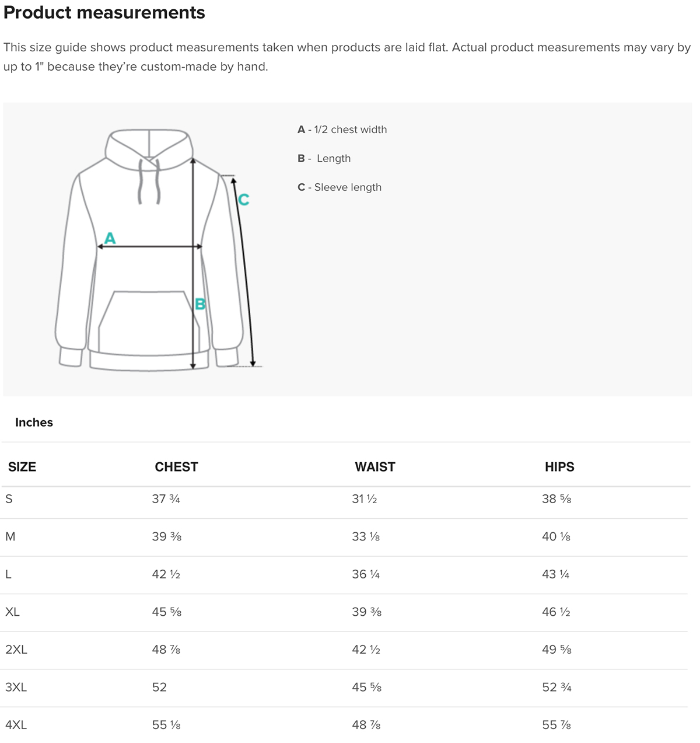Click the HIPS column header
This screenshot has height=743, width=700.
tap(559, 467)
